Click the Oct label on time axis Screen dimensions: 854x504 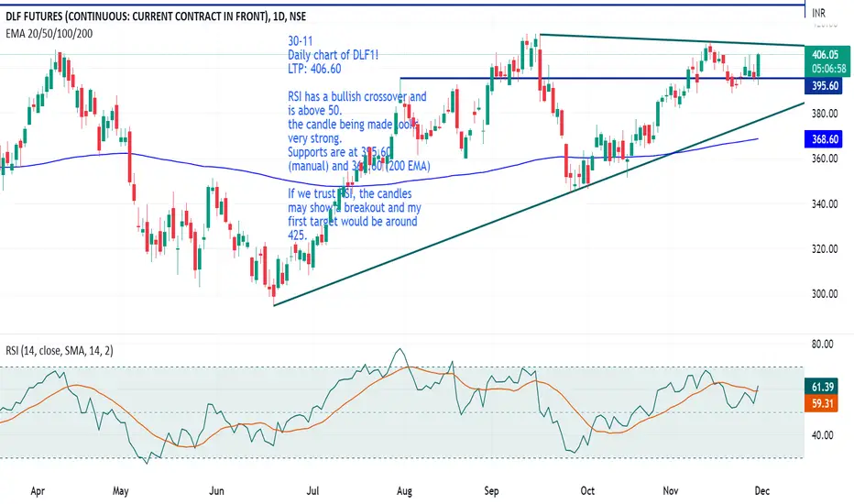(x=587, y=491)
